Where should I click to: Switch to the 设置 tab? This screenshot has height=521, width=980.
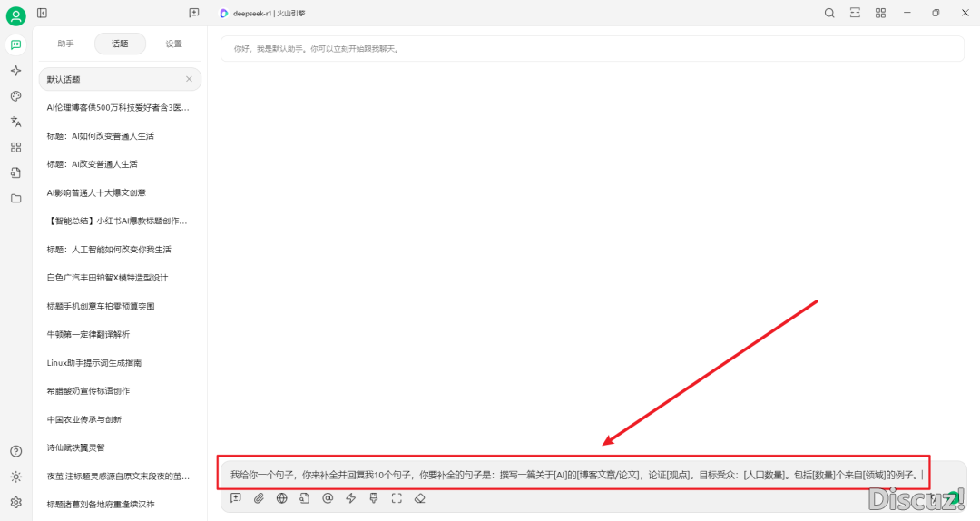coord(173,44)
